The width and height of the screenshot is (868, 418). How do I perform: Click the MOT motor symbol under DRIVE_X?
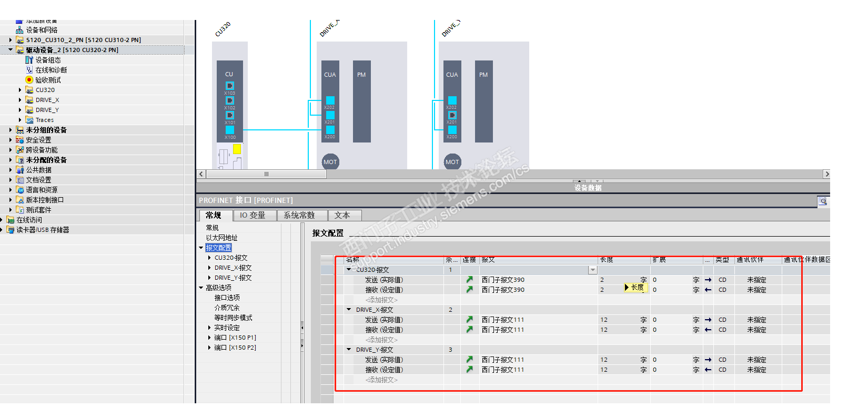(330, 162)
